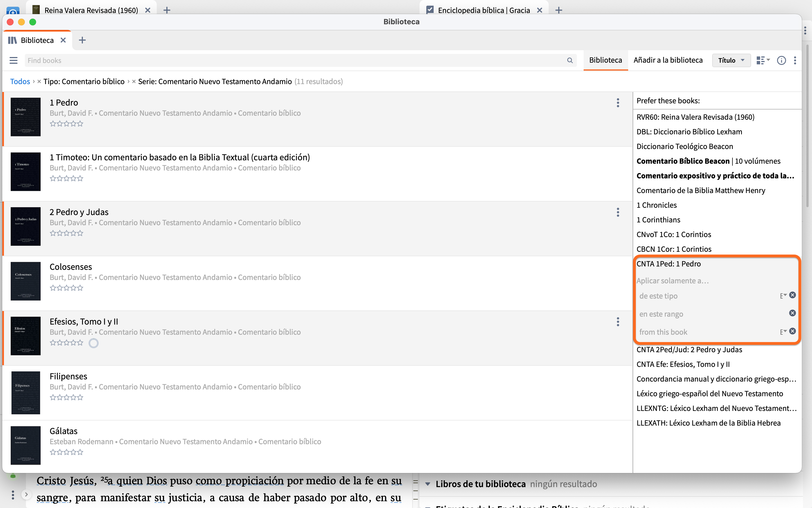Viewport: 812px width, 508px height.
Task: Click the loading circle beside Efesios rating
Action: click(x=94, y=343)
